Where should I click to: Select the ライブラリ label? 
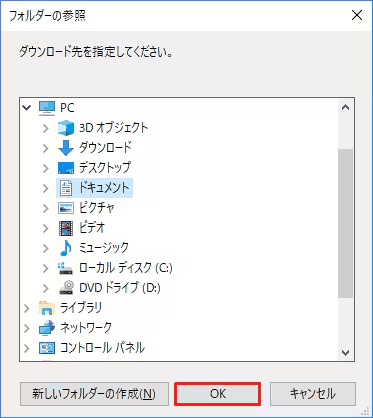click(81, 308)
